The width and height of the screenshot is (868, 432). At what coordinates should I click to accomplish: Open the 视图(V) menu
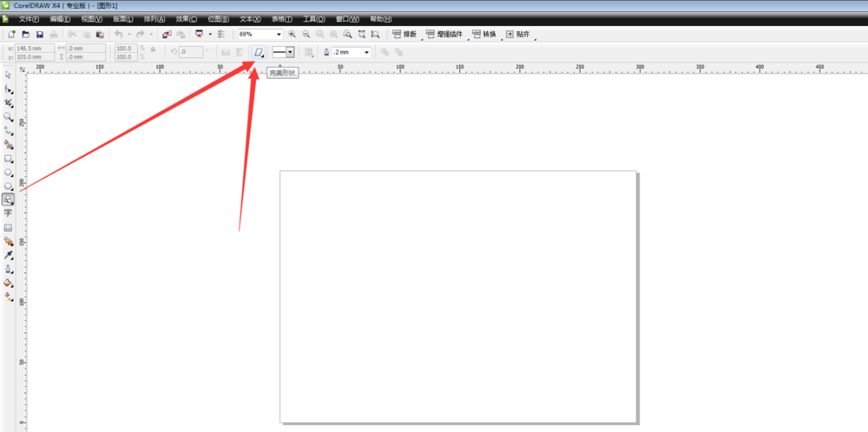pos(92,19)
